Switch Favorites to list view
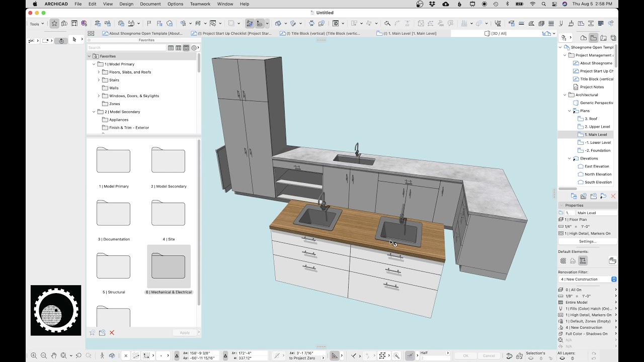Screen dimensions: 644x362 point(171,48)
